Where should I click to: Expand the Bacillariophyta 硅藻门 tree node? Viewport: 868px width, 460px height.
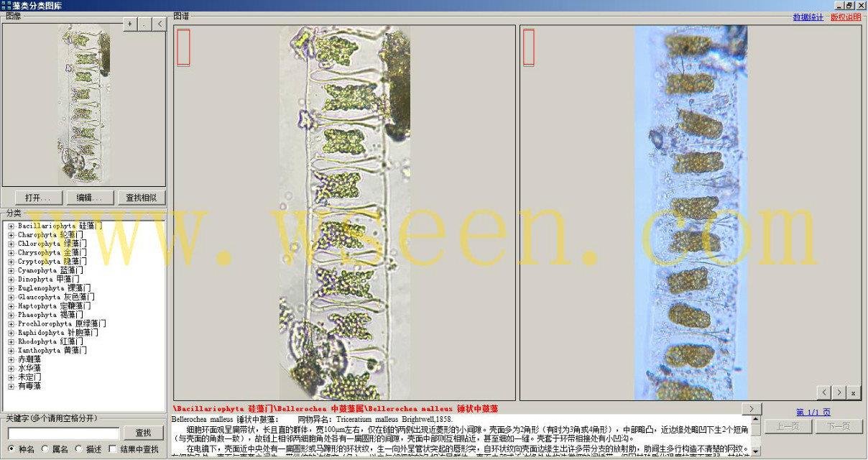pos(11,226)
